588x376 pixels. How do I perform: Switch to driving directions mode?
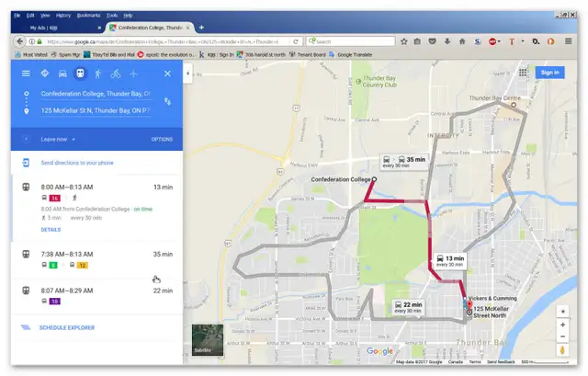click(62, 74)
